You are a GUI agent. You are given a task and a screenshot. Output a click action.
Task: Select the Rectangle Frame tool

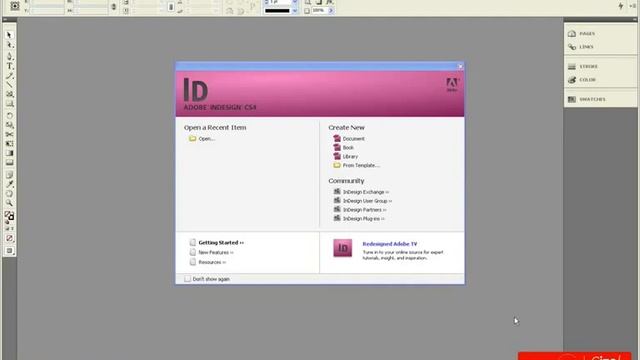click(x=9, y=94)
